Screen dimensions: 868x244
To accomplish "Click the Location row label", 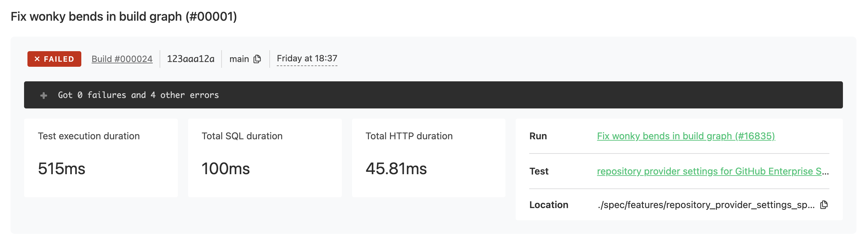I will click(549, 205).
